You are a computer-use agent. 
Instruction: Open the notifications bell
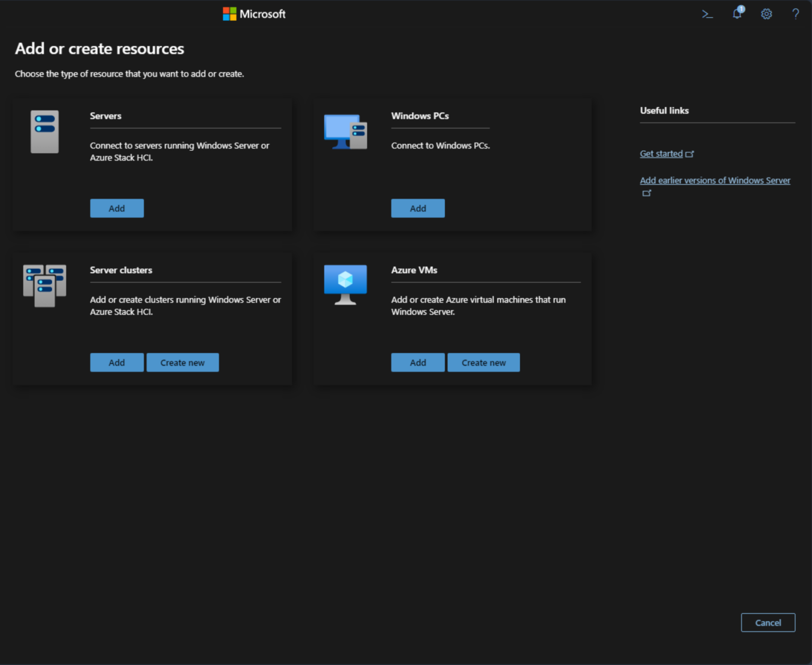[736, 14]
